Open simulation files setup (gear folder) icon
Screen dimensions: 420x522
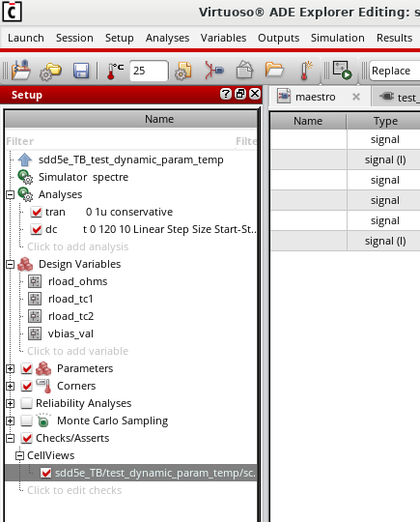pos(50,71)
